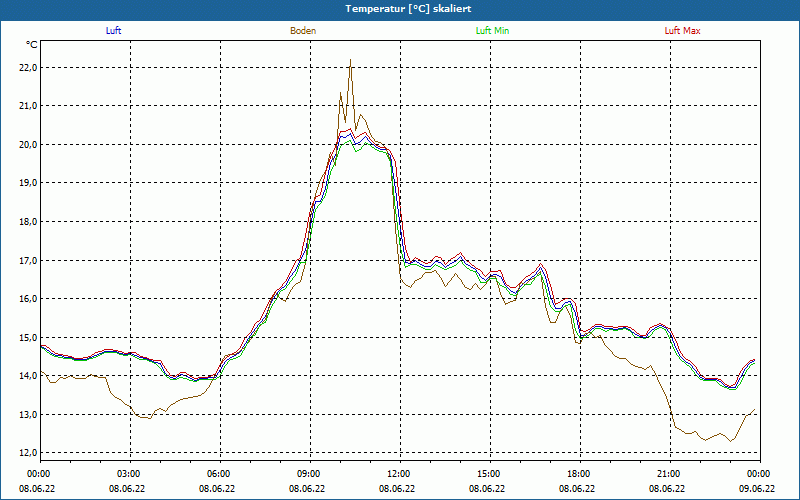Screen dimensions: 800x500
Task: Click the 15:00 time axis label
Action: (x=490, y=474)
